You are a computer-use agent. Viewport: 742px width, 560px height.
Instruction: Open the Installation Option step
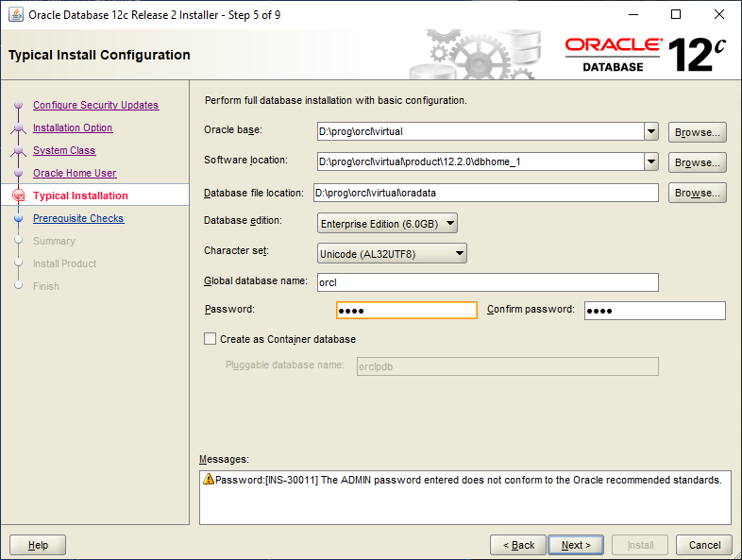[73, 127]
